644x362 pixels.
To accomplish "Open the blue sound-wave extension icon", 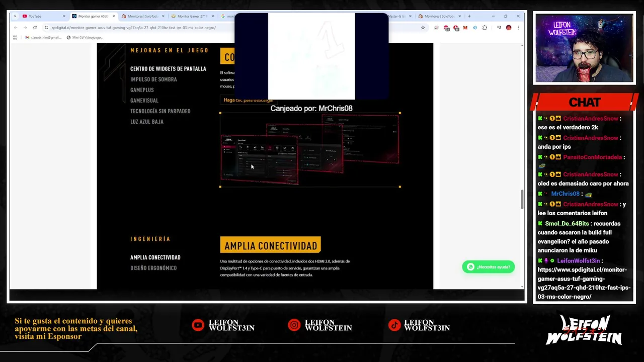I will (475, 28).
